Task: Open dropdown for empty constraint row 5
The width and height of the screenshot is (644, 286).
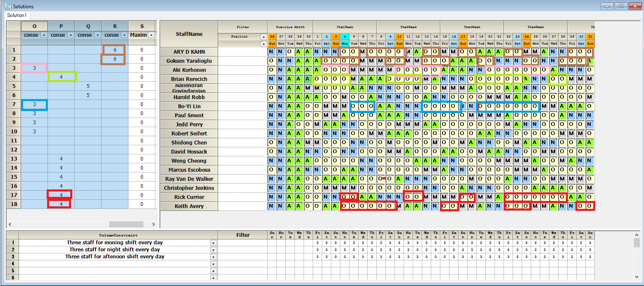Action: click(214, 271)
